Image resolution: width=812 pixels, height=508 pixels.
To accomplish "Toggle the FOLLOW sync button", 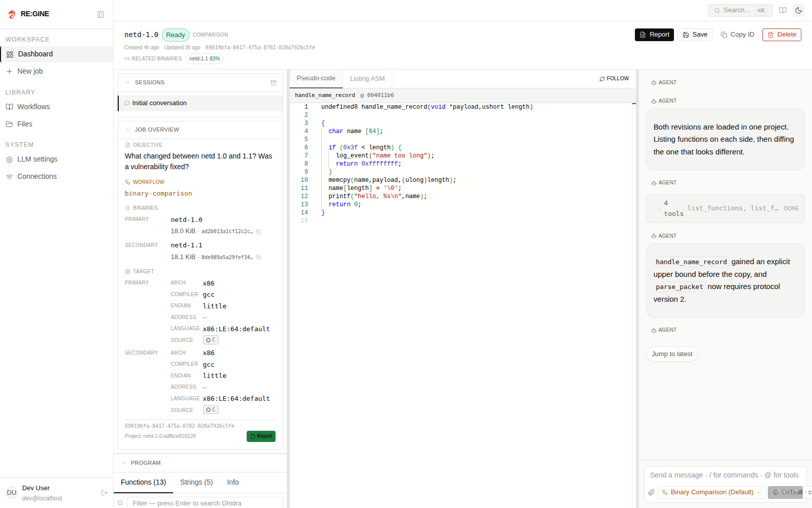I will point(614,79).
